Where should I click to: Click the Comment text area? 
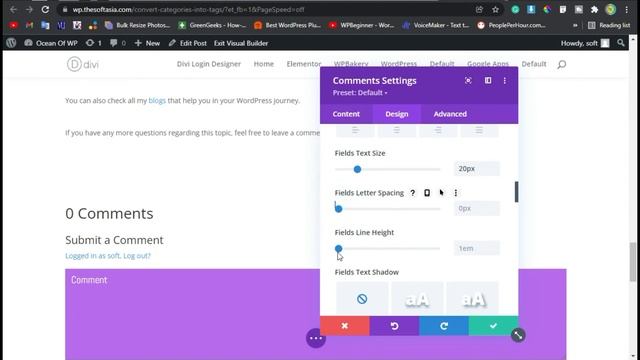pos(316,314)
